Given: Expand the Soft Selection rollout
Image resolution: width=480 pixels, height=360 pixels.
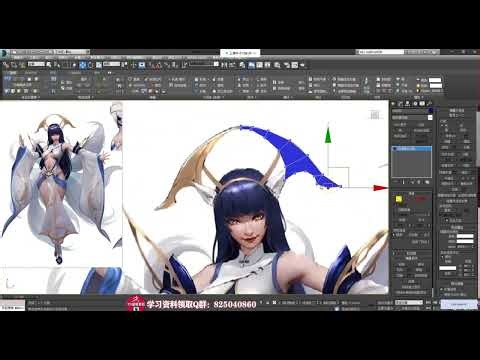Looking at the screenshot, I should click(x=412, y=253).
